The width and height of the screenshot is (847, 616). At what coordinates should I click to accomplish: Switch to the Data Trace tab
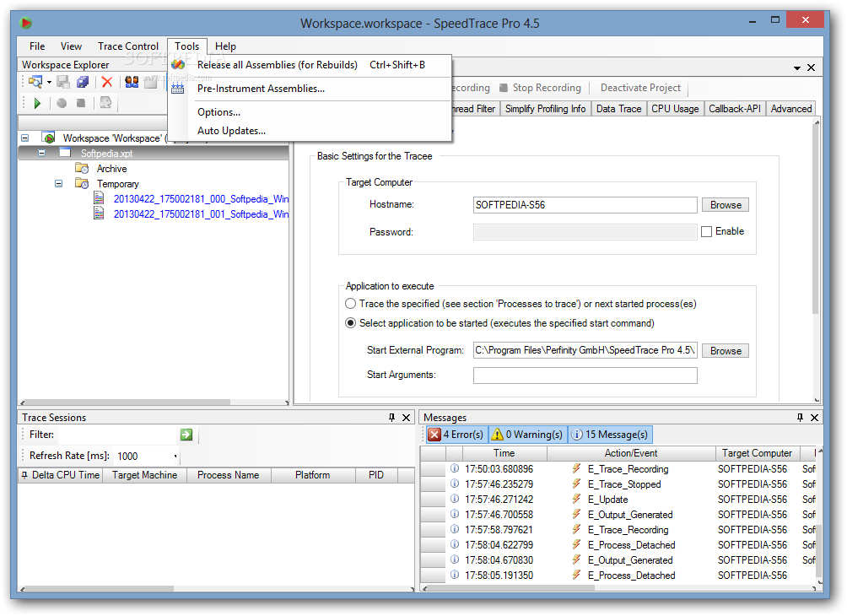[x=618, y=109]
